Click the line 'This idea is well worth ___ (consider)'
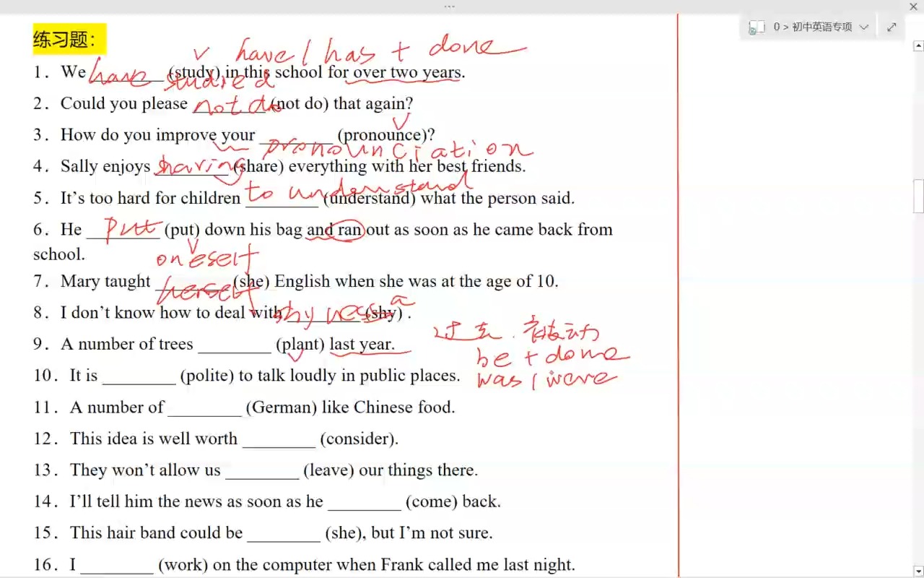This screenshot has width=924, height=578. click(216, 439)
